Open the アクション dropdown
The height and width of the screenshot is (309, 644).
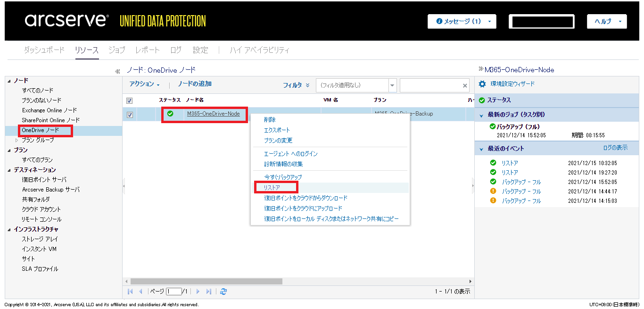point(145,84)
